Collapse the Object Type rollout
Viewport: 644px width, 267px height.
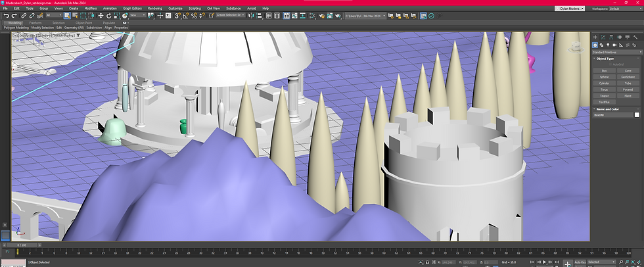click(605, 59)
